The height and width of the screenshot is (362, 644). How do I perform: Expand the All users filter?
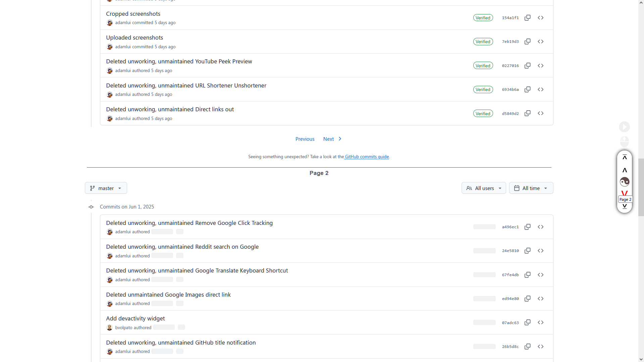(484, 188)
